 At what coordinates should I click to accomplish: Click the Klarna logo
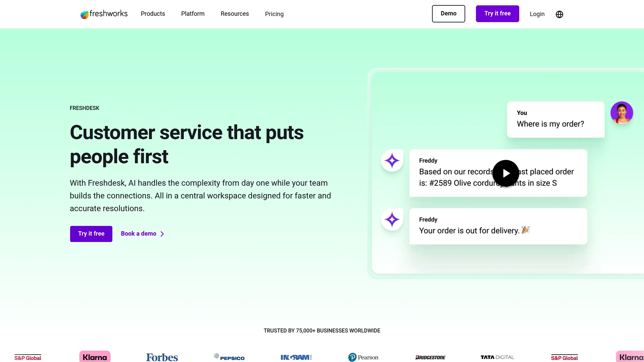(x=95, y=357)
